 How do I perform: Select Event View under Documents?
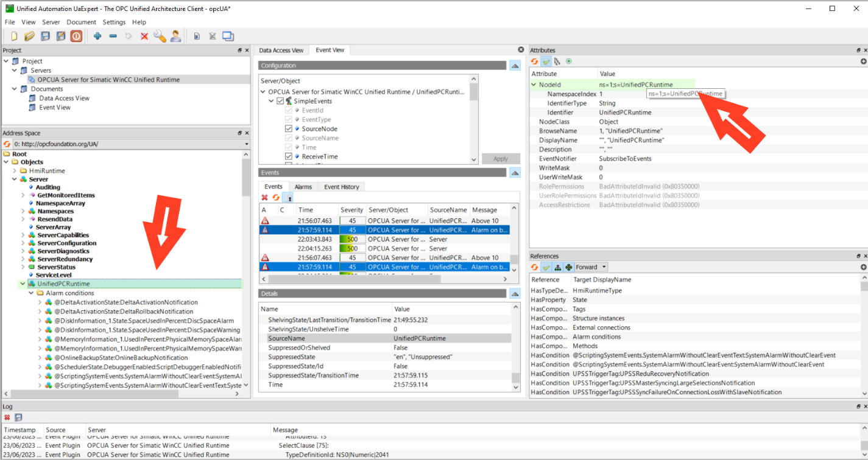click(x=55, y=108)
